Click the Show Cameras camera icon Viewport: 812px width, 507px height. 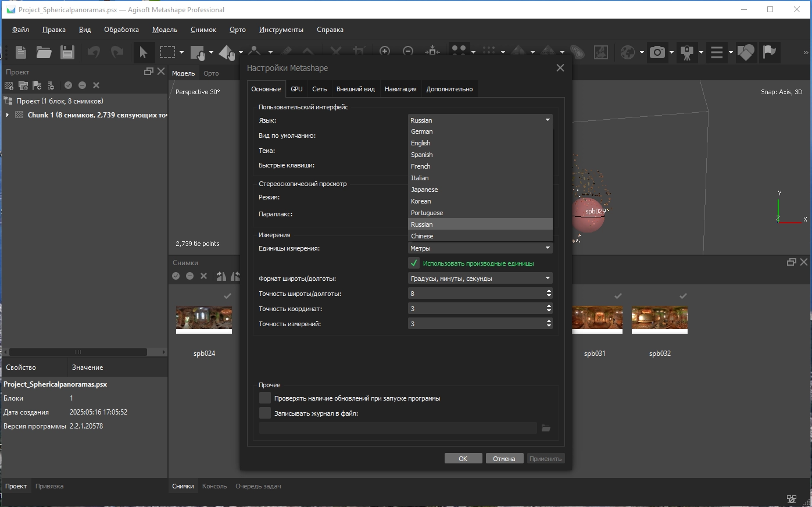coord(657,52)
